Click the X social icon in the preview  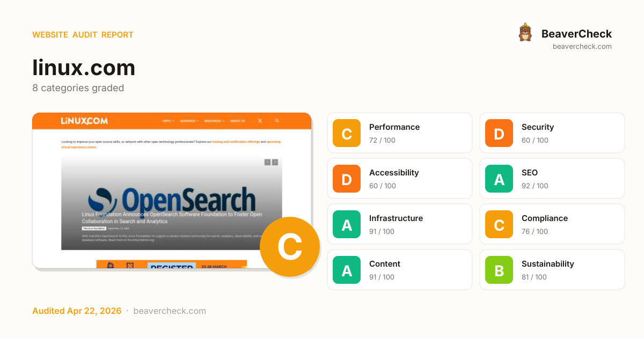260,121
